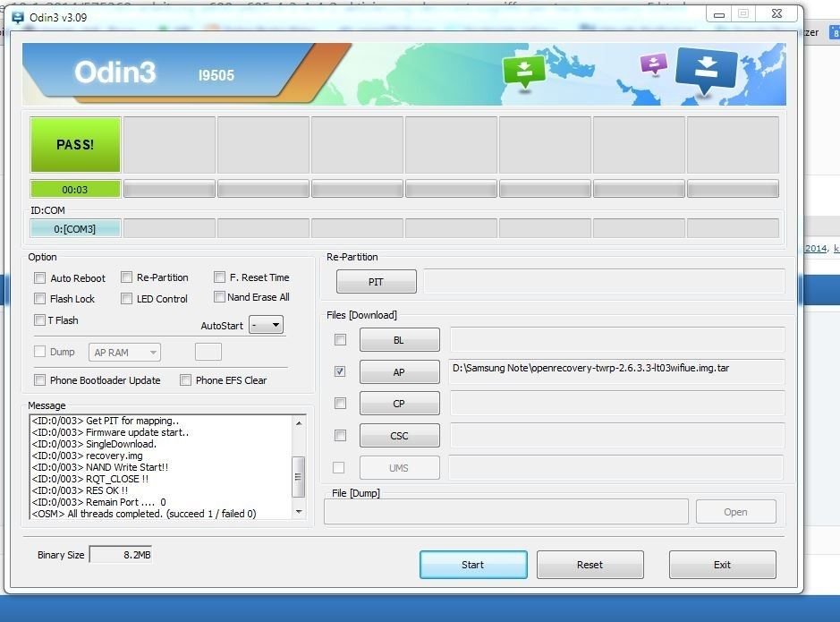This screenshot has width=840, height=622.
Task: Toggle the Phone EFS Clear checkbox
Action: [x=185, y=379]
